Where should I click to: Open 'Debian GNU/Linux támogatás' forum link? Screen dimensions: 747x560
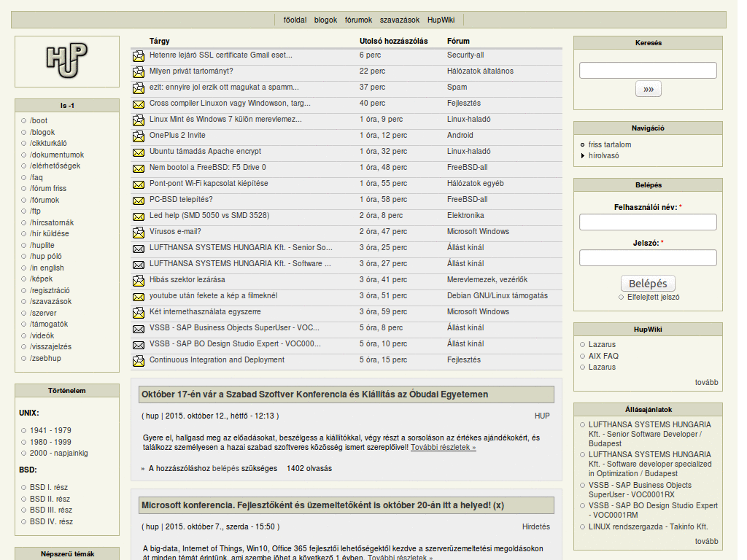[497, 295]
